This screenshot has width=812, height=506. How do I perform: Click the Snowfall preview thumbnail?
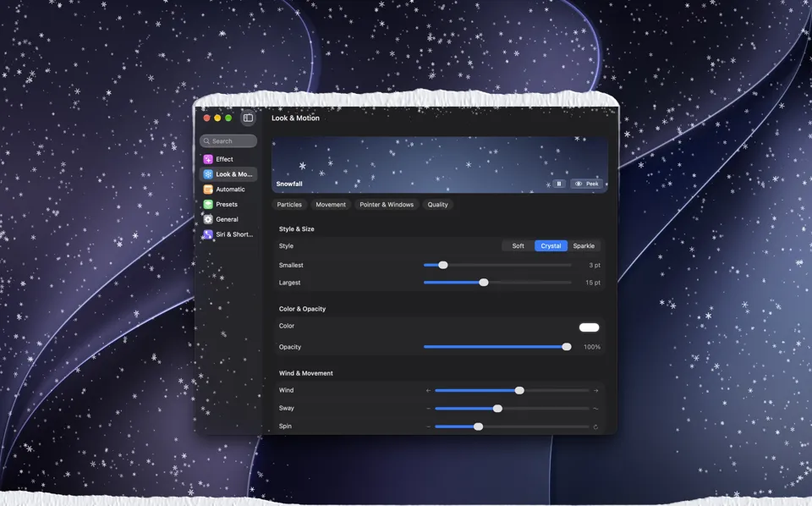coord(440,165)
